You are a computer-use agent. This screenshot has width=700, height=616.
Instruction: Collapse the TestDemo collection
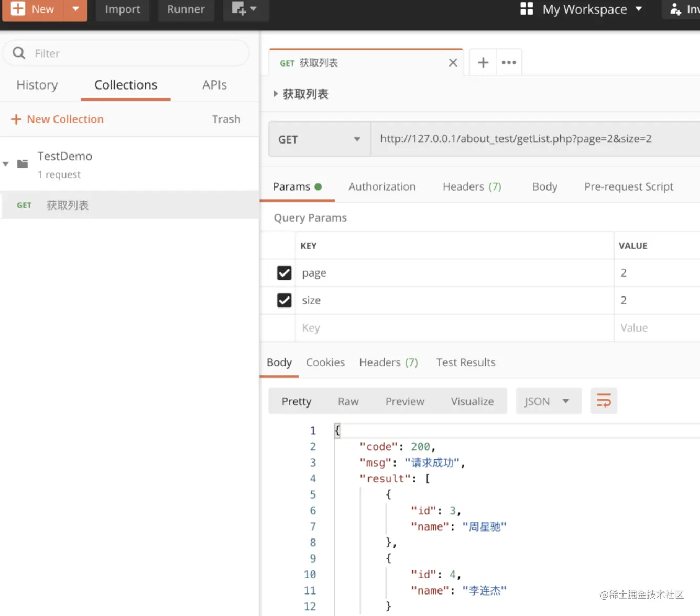pyautogui.click(x=6, y=164)
